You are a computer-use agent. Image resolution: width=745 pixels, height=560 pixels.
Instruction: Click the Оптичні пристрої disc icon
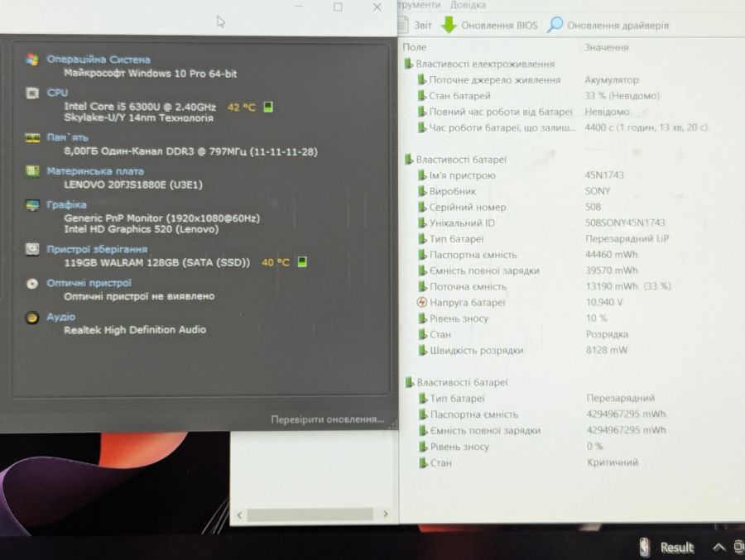pos(31,284)
